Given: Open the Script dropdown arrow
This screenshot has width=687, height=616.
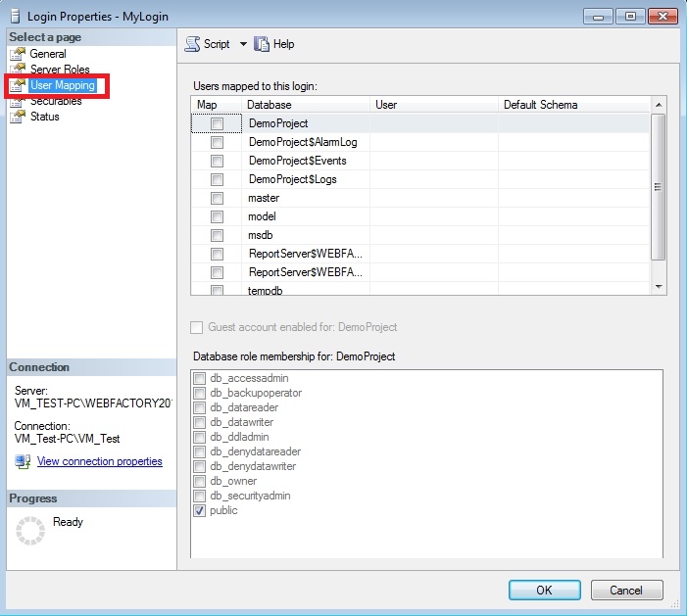Looking at the screenshot, I should tap(243, 44).
